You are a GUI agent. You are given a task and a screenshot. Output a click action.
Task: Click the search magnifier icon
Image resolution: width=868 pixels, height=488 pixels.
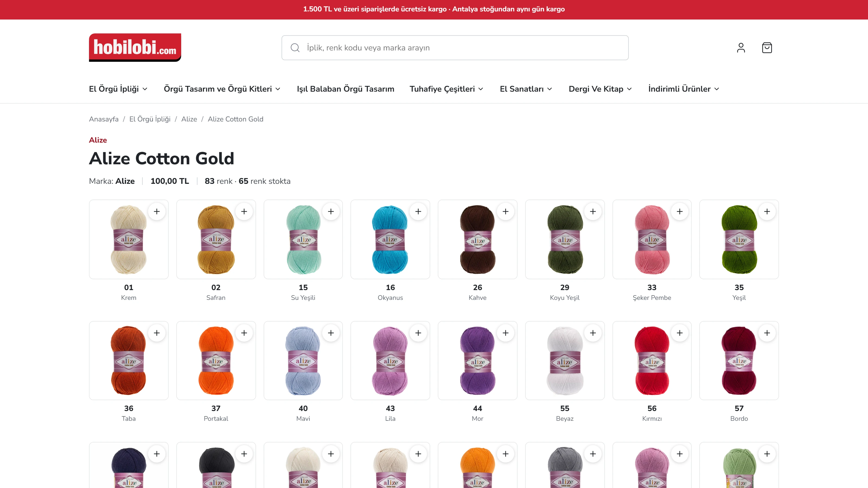coord(295,48)
